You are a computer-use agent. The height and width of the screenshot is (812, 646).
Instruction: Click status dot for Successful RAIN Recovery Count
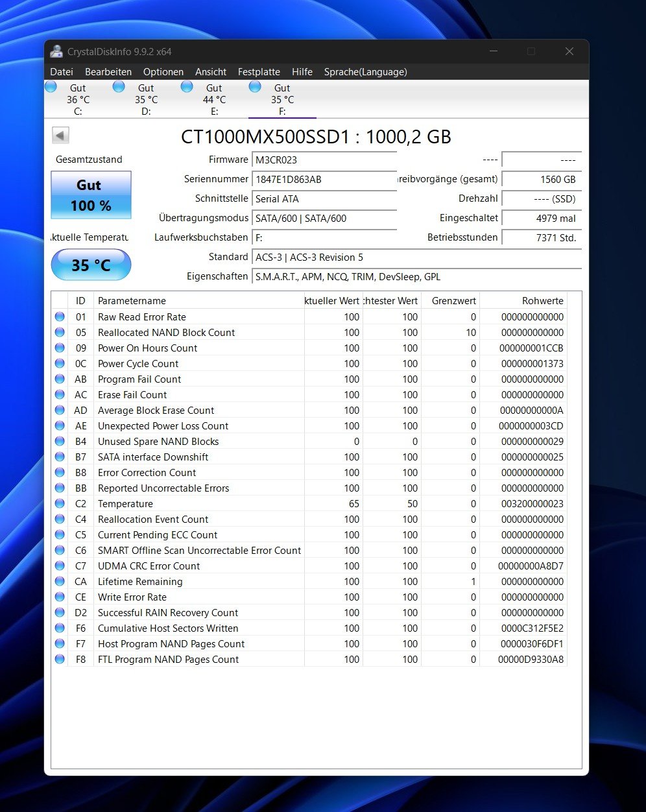click(x=60, y=612)
